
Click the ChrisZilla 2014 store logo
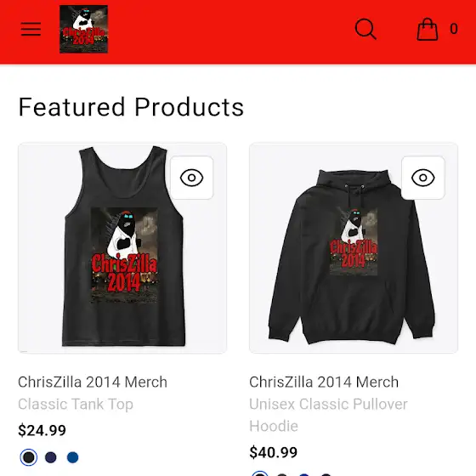click(x=84, y=29)
